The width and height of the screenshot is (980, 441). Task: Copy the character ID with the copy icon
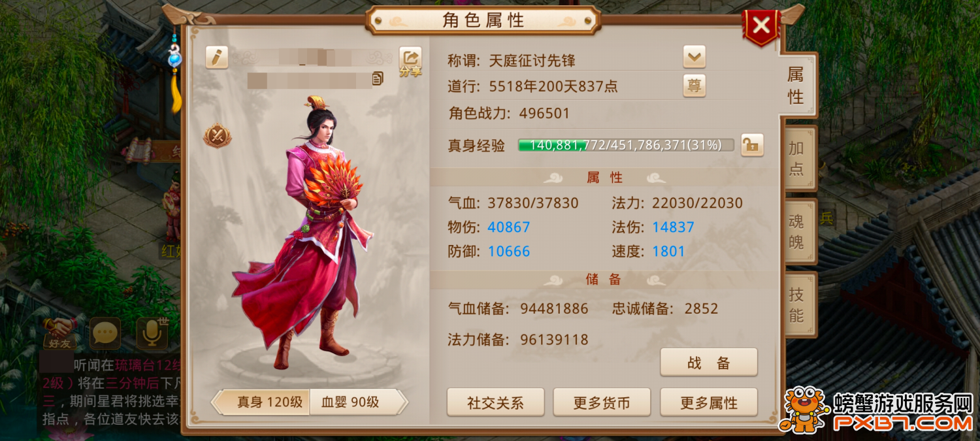[378, 79]
